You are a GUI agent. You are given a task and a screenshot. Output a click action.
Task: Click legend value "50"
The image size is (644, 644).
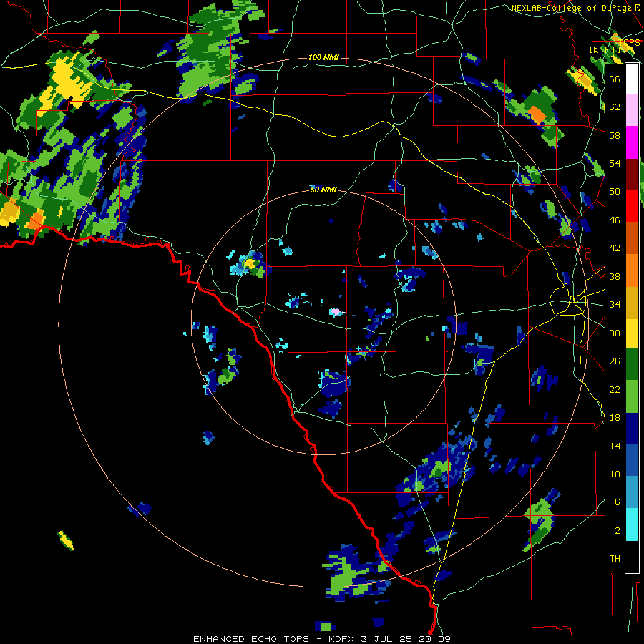(x=615, y=192)
